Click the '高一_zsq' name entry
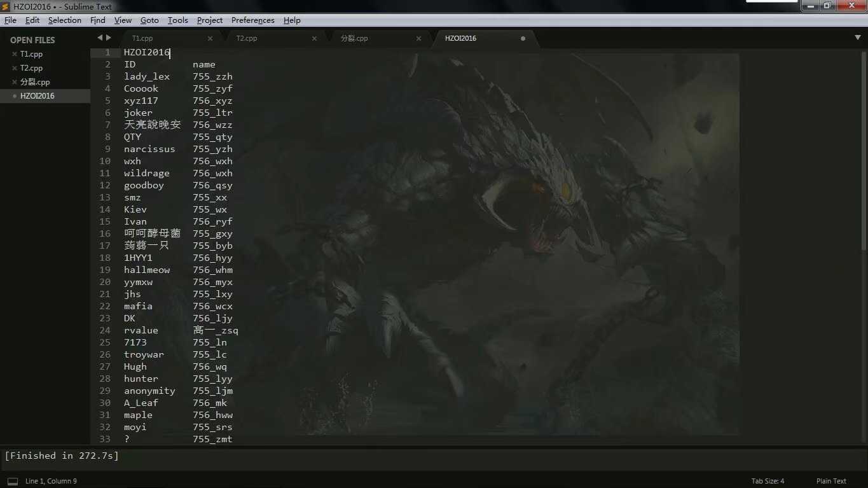 216,330
